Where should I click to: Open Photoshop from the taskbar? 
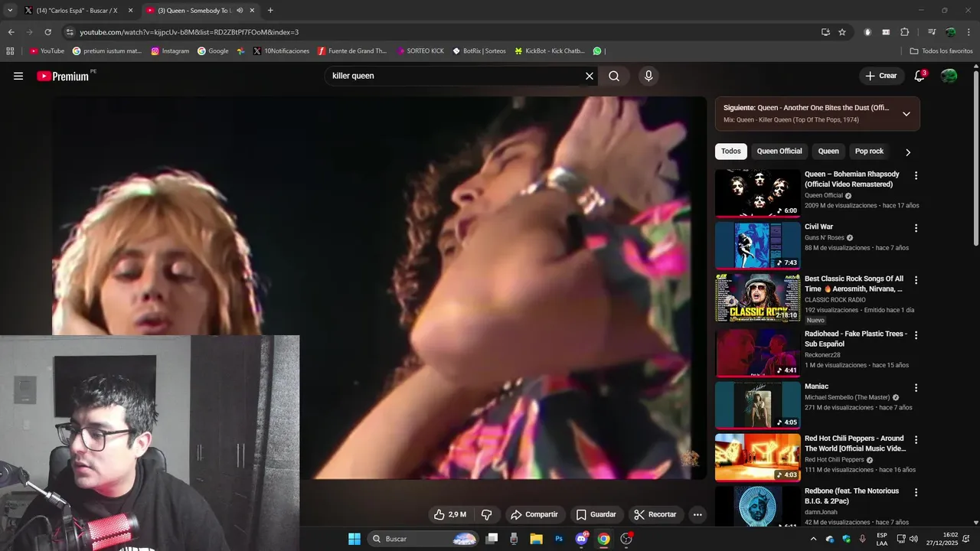click(559, 539)
